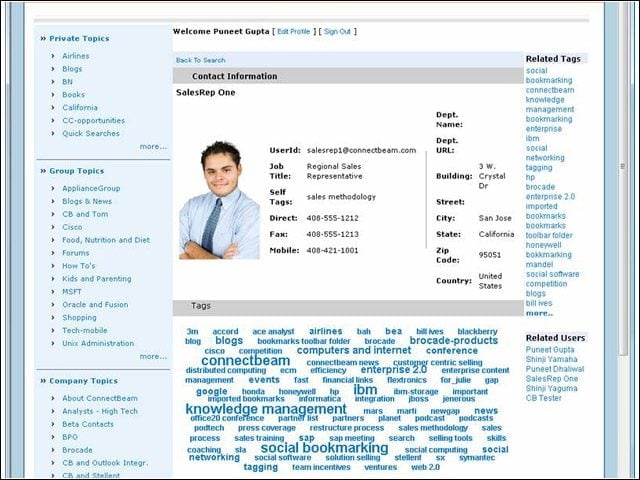Show more Related Tags
The height and width of the screenshot is (480, 640).
539,313
